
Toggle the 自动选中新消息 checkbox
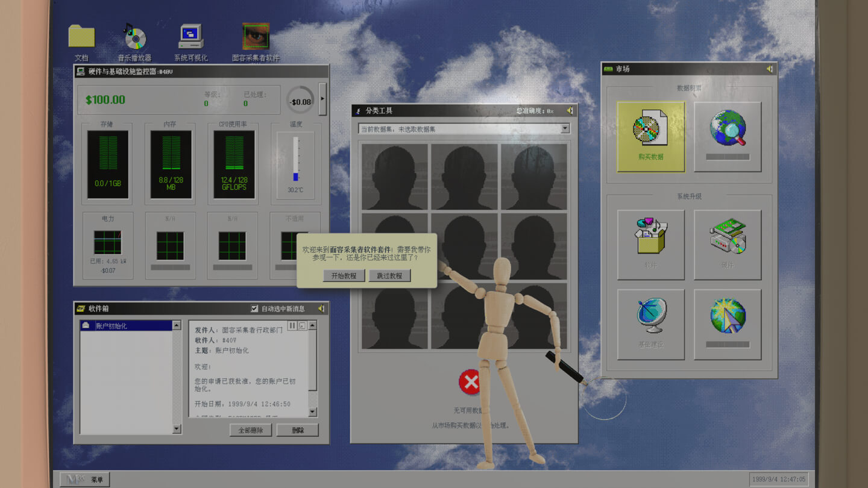tap(254, 309)
